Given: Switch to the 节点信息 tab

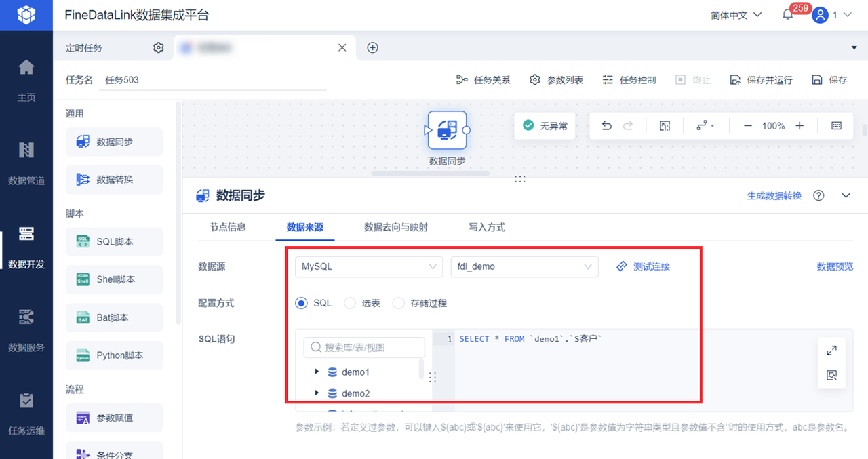Looking at the screenshot, I should [x=228, y=227].
